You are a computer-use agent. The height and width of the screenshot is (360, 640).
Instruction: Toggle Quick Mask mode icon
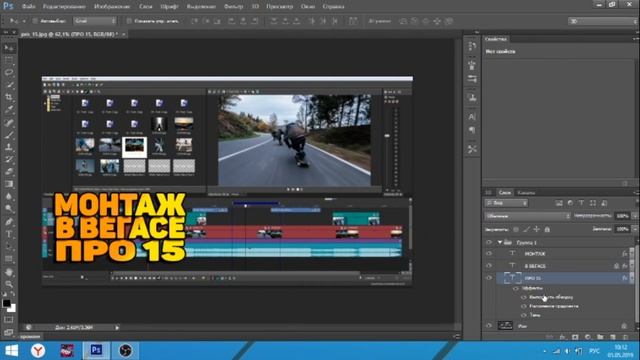(x=9, y=320)
